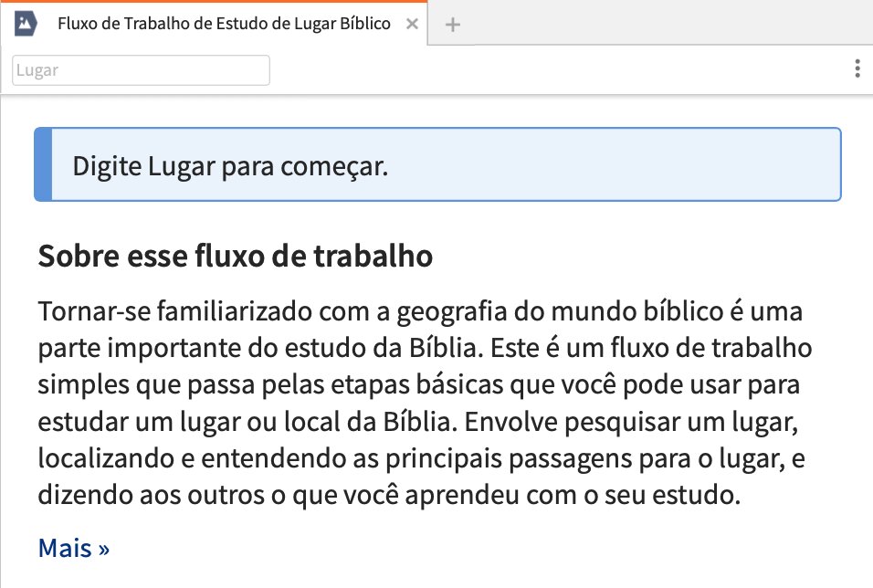The image size is (873, 588).
Task: Click the blue accent bar of the banner
Action: click(43, 164)
